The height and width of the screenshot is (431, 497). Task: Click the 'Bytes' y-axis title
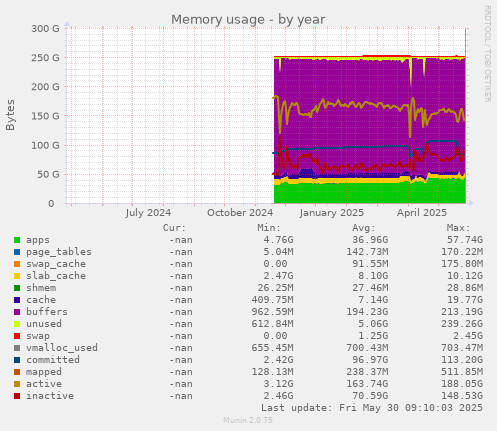(x=10, y=115)
